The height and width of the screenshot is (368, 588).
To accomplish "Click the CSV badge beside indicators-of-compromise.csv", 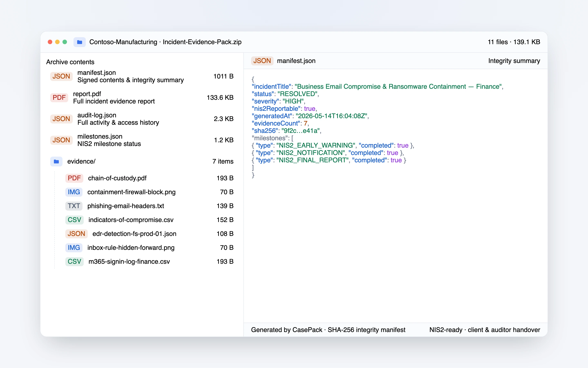I will (x=74, y=220).
